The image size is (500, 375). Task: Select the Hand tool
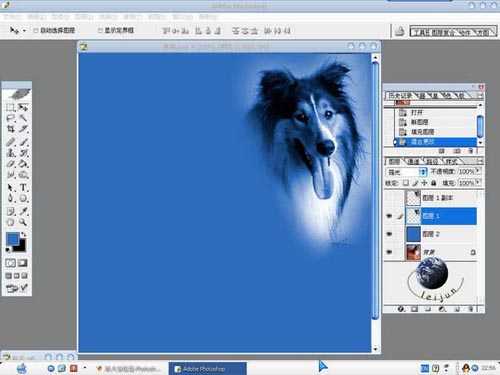coord(11,222)
